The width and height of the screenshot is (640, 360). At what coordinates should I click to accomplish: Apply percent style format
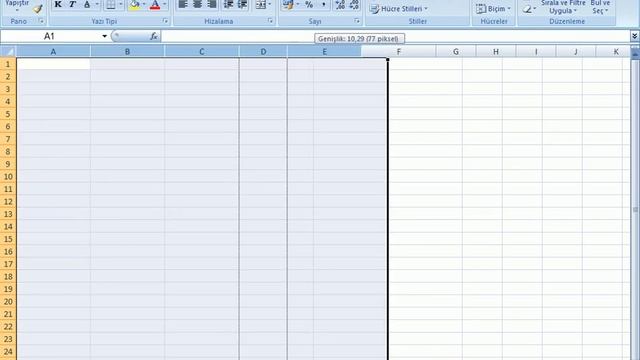(x=309, y=4)
